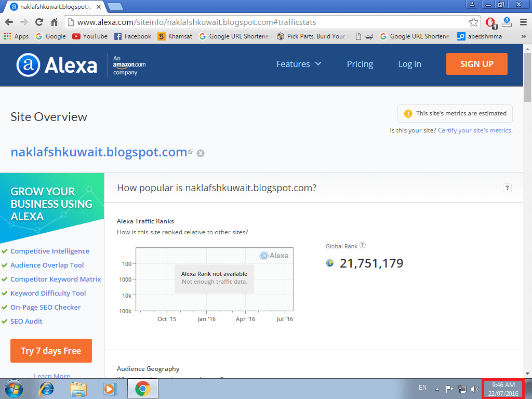The width and height of the screenshot is (532, 399).
Task: Click the 21,751,179 global rank value
Action: click(x=371, y=263)
